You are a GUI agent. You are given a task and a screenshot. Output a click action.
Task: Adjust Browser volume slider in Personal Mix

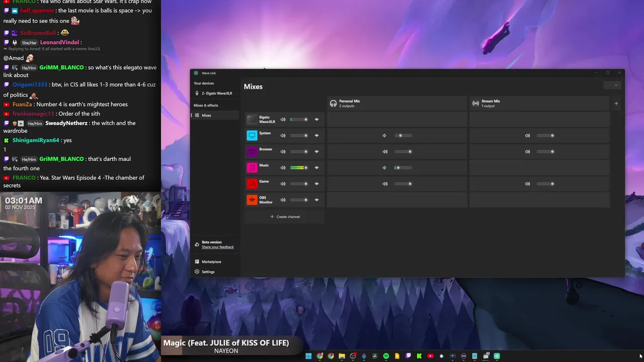click(403, 151)
